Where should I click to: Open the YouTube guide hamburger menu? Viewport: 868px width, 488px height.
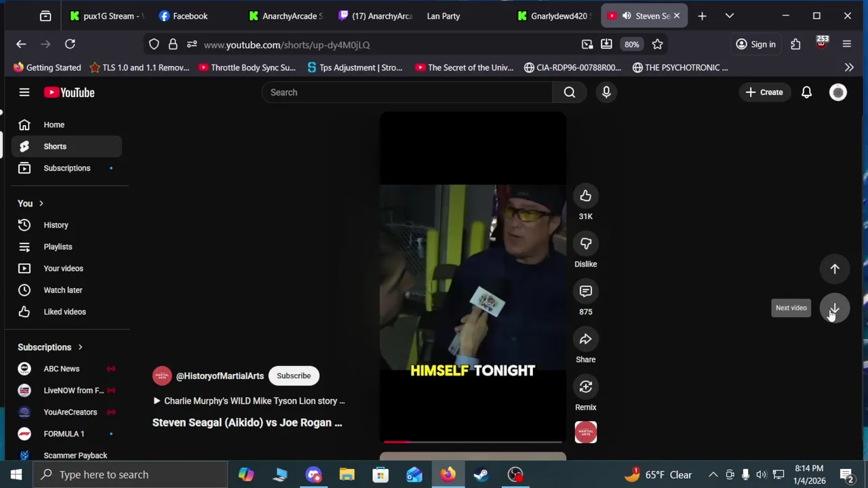24,92
